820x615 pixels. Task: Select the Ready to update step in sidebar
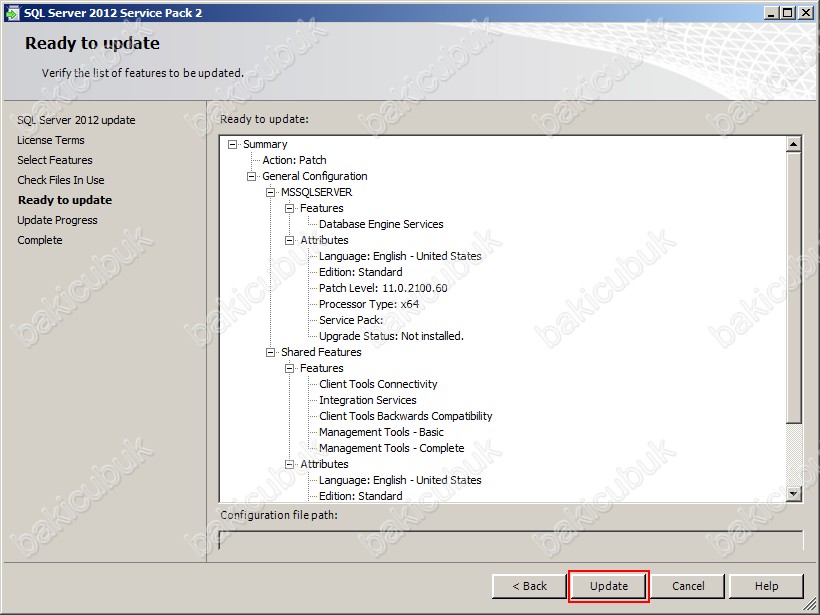click(x=65, y=200)
